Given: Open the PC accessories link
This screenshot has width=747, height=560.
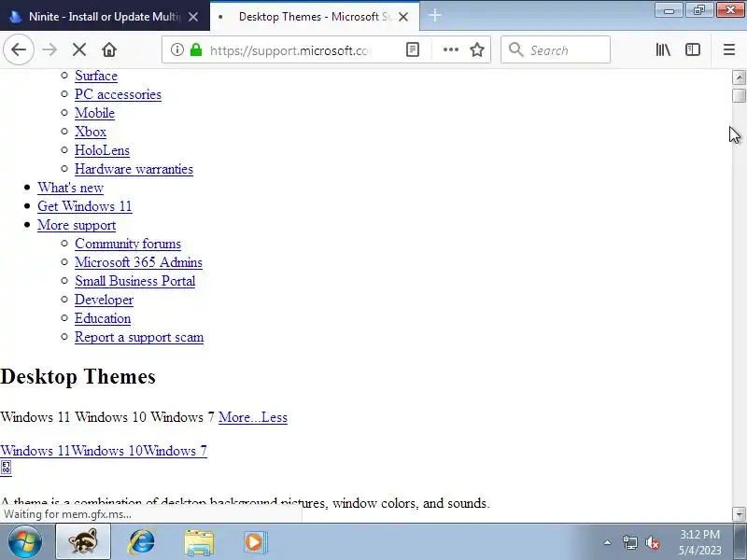Looking at the screenshot, I should pyautogui.click(x=118, y=94).
